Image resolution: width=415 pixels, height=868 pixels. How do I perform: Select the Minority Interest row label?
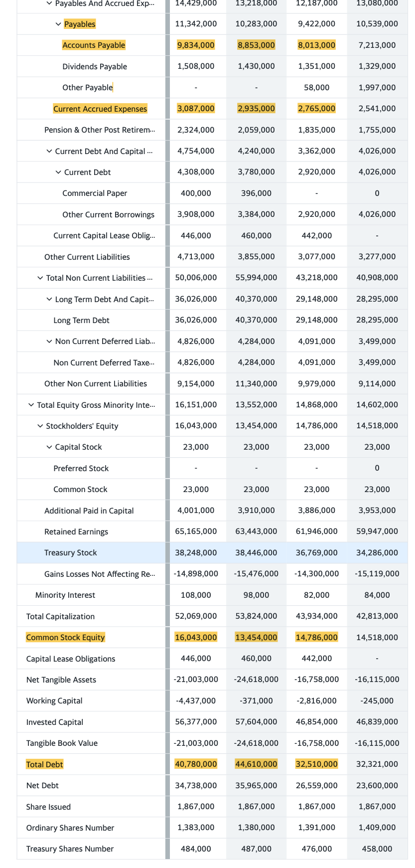65,595
